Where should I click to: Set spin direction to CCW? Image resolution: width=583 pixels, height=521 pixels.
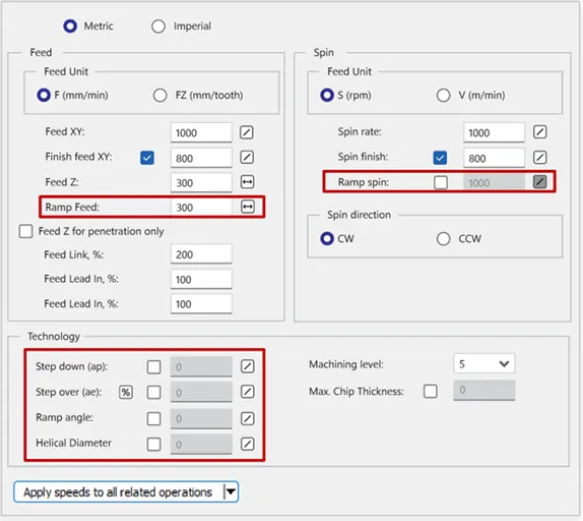pyautogui.click(x=443, y=239)
